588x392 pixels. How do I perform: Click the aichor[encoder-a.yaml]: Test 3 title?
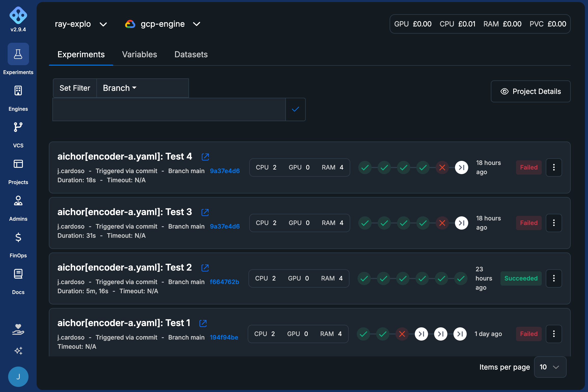pyautogui.click(x=125, y=212)
